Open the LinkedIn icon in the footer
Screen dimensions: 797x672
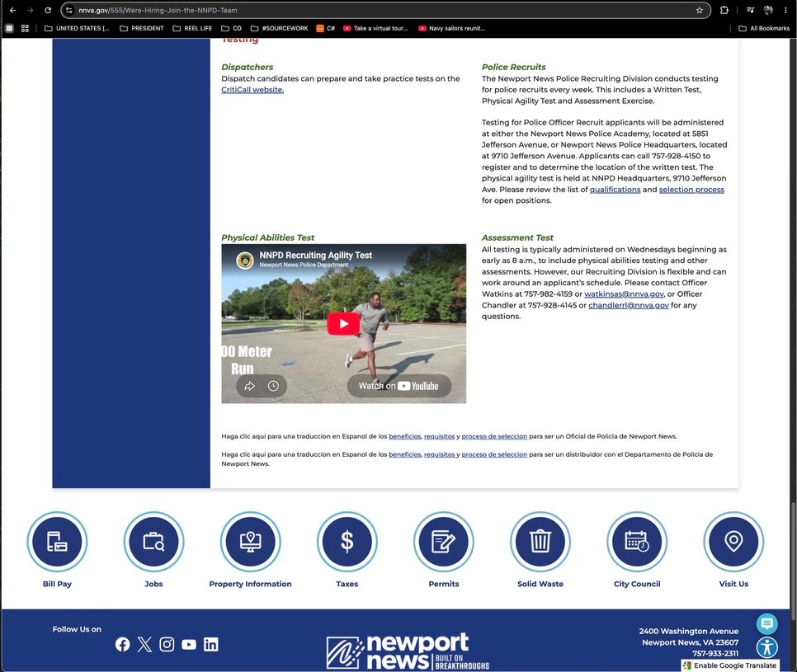(211, 645)
